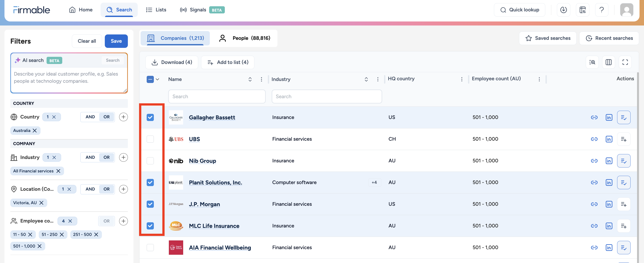Open the Signals beta tab
Screen dimensions: 644x263
click(x=202, y=10)
